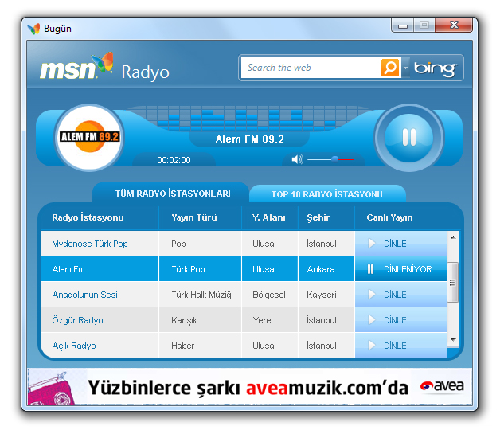The width and height of the screenshot is (504, 430).
Task: Open the Mydonose Türk Pop station link
Action: (90, 244)
